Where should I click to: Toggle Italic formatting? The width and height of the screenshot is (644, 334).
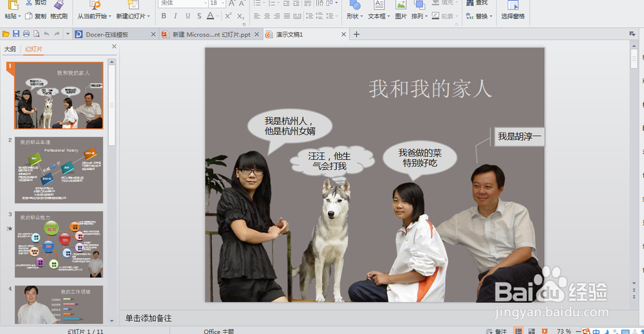click(175, 16)
